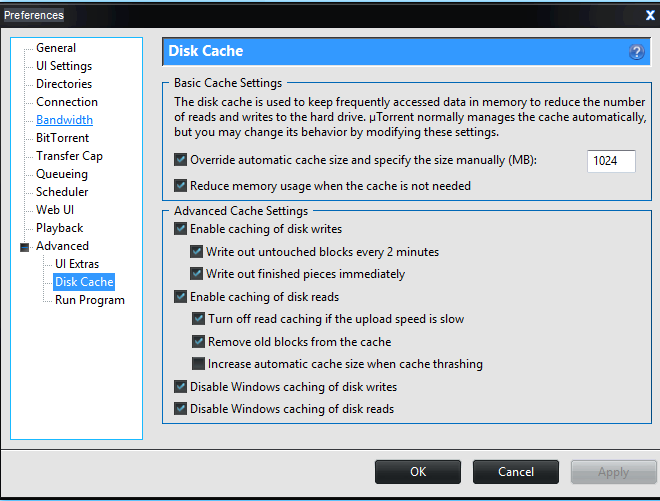
Task: Enable Increase automatic cache size when thrashing
Action: tap(198, 364)
